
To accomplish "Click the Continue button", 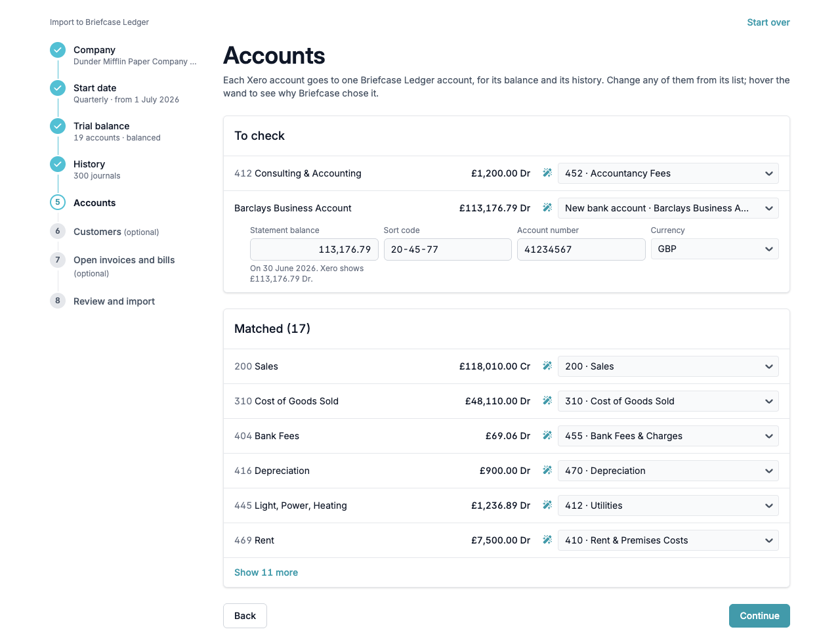I will click(x=759, y=616).
